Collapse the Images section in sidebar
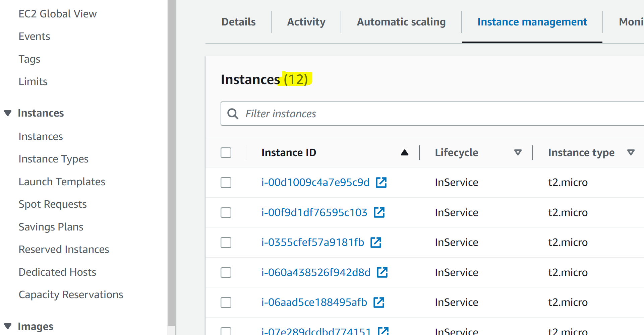 [8, 326]
